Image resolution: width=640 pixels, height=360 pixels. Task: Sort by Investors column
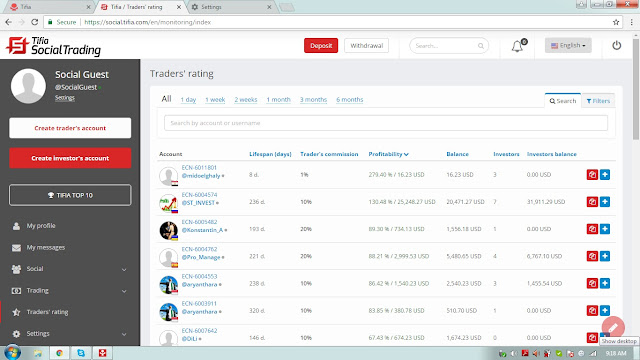click(x=506, y=154)
